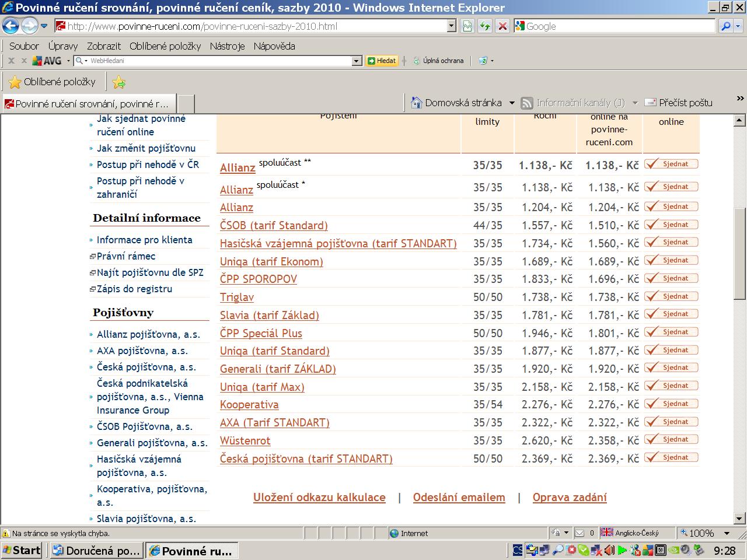The image size is (747, 560).
Task: Click the Compatibility View icon in address bar
Action: click(467, 26)
